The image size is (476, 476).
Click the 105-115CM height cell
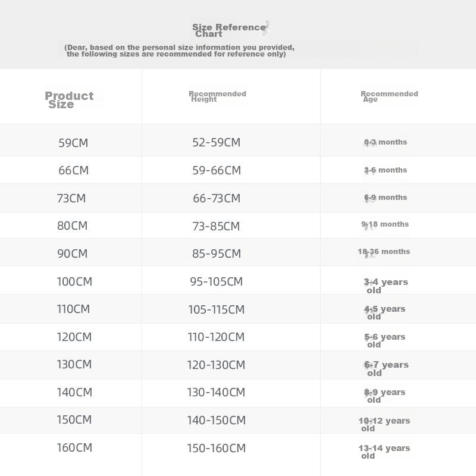tap(216, 309)
